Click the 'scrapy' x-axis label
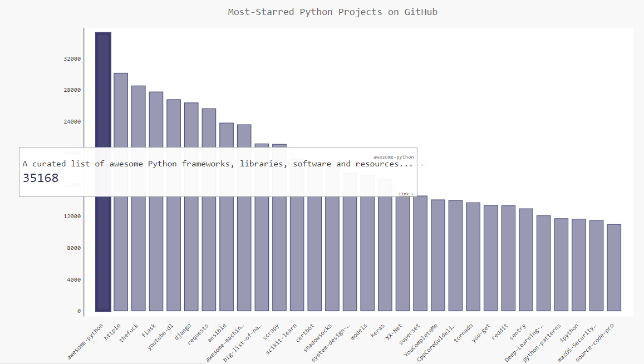The height and width of the screenshot is (364, 644). 271,332
